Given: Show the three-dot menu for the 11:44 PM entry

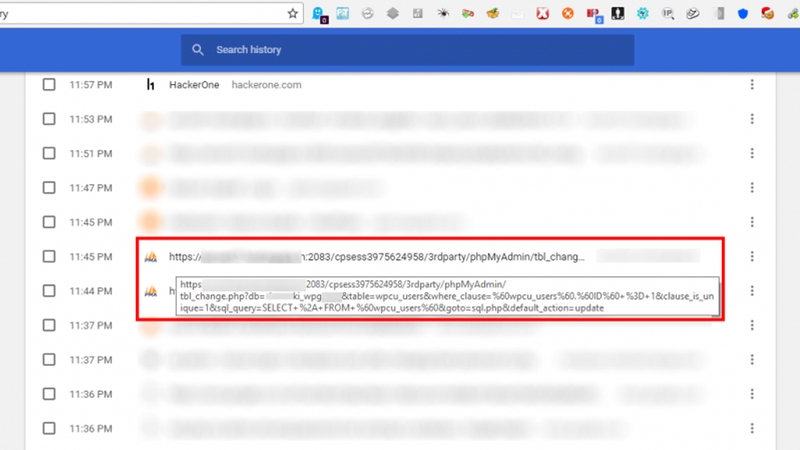Looking at the screenshot, I should 752,291.
